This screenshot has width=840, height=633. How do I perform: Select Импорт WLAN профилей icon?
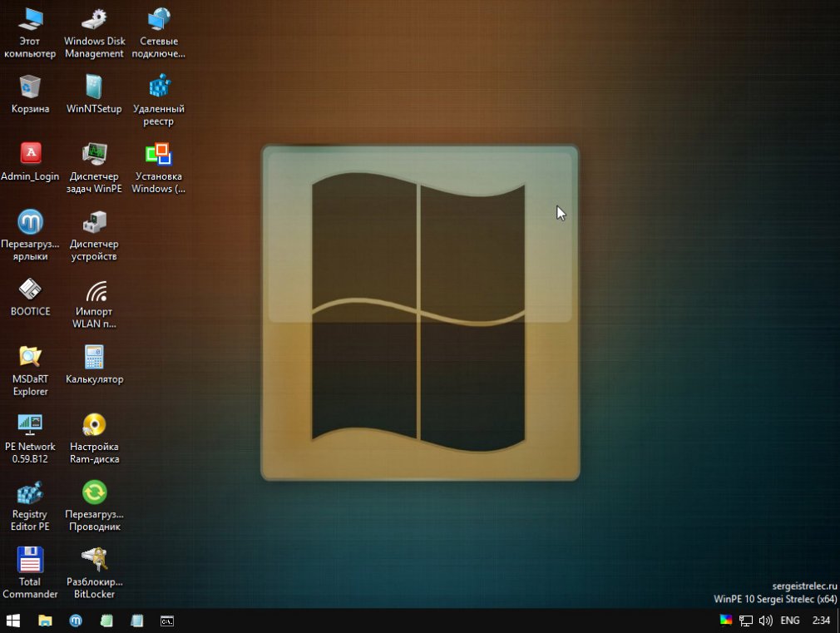(x=94, y=303)
